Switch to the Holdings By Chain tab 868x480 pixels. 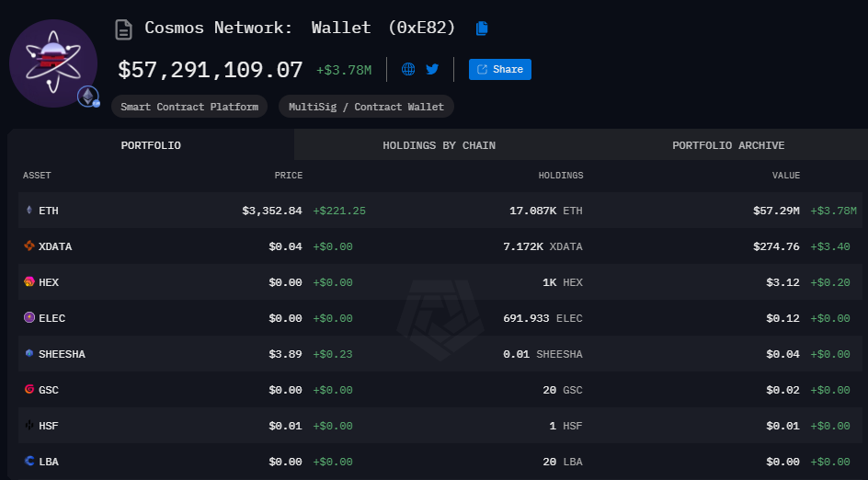pyautogui.click(x=439, y=145)
